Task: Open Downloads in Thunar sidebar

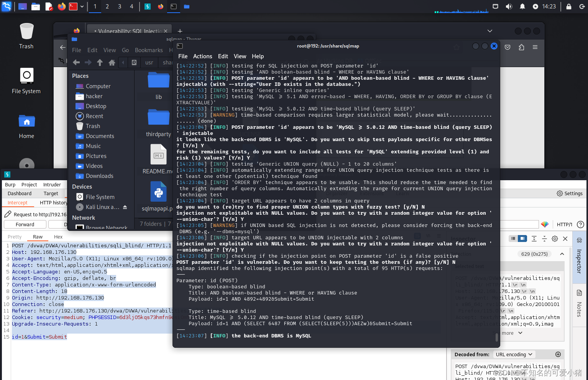Action: pyautogui.click(x=99, y=176)
